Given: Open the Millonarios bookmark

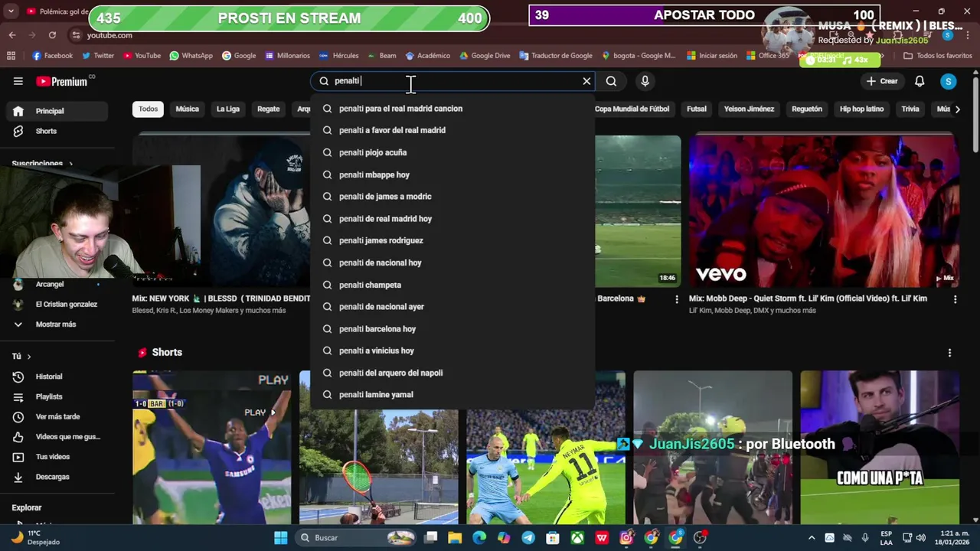Looking at the screenshot, I should point(288,56).
